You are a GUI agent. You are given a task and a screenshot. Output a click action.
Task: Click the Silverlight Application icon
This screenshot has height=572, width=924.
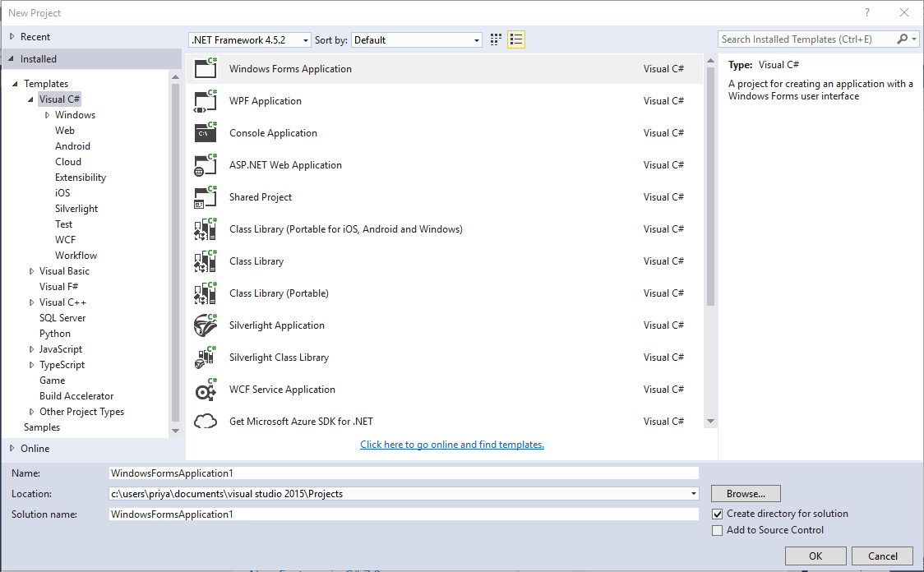click(x=206, y=325)
